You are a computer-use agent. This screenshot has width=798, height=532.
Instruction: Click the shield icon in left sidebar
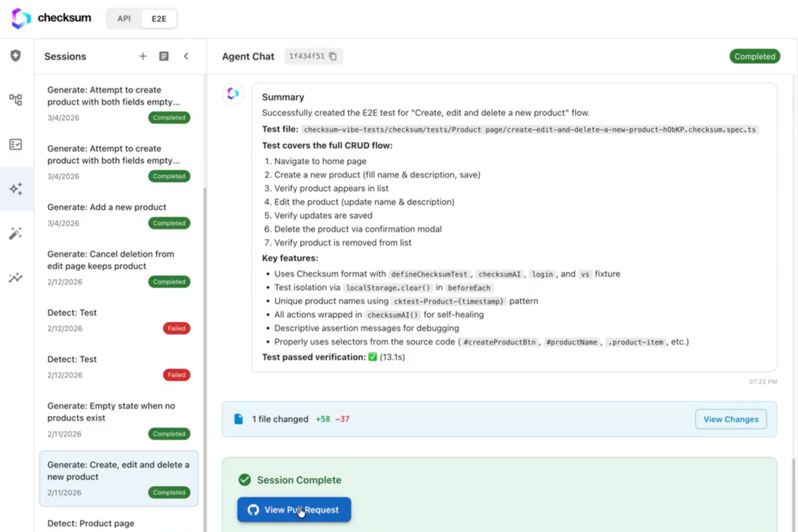click(x=16, y=56)
